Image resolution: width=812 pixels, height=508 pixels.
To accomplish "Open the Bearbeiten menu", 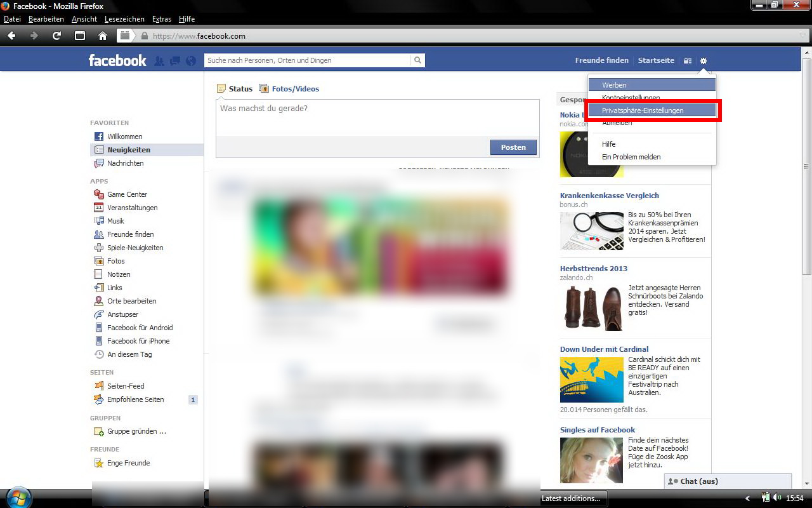I will [46, 19].
